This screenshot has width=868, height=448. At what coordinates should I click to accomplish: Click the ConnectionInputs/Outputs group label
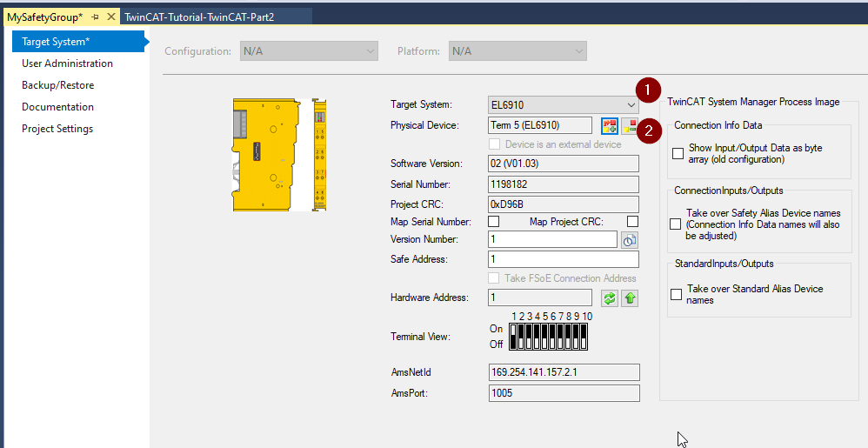coord(729,191)
